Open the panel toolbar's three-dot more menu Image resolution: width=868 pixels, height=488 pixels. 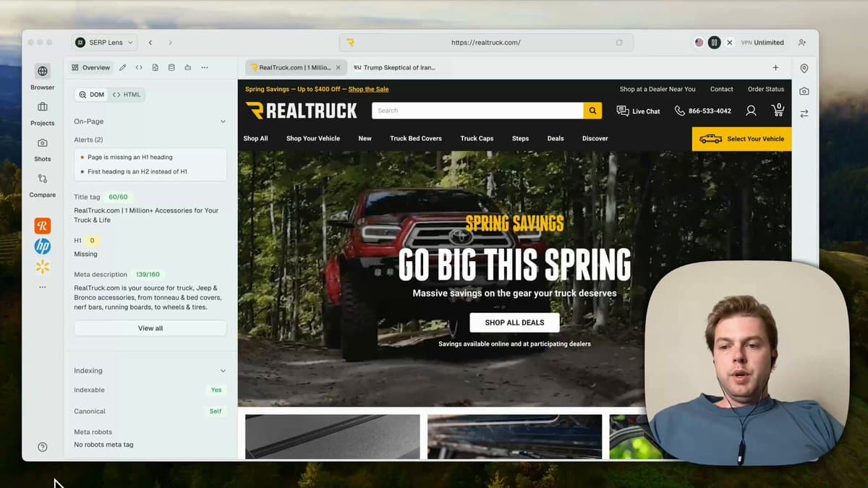pos(205,67)
